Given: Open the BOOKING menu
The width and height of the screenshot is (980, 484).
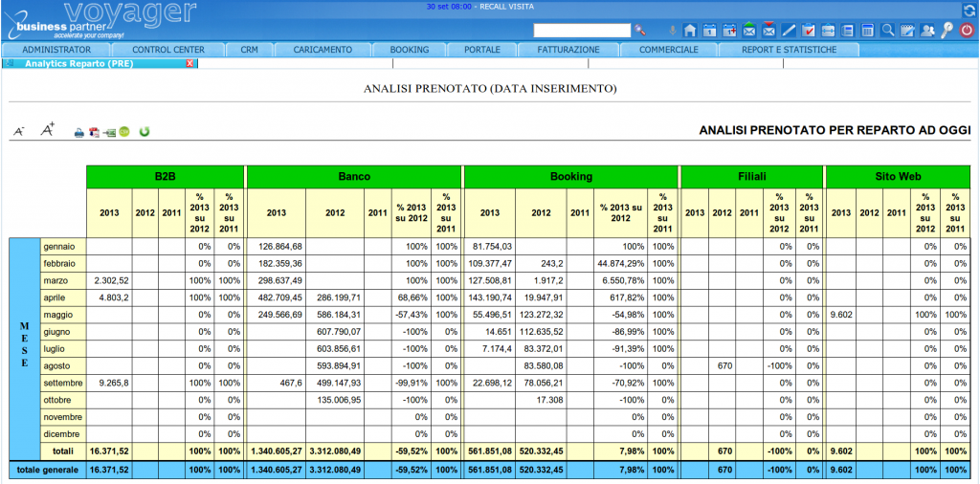Looking at the screenshot, I should tap(410, 50).
